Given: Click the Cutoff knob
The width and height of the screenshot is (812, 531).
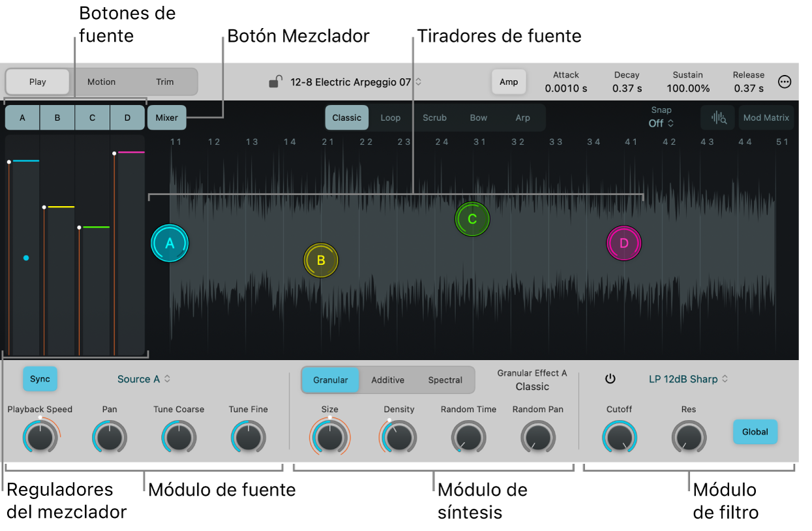Looking at the screenshot, I should (x=619, y=437).
